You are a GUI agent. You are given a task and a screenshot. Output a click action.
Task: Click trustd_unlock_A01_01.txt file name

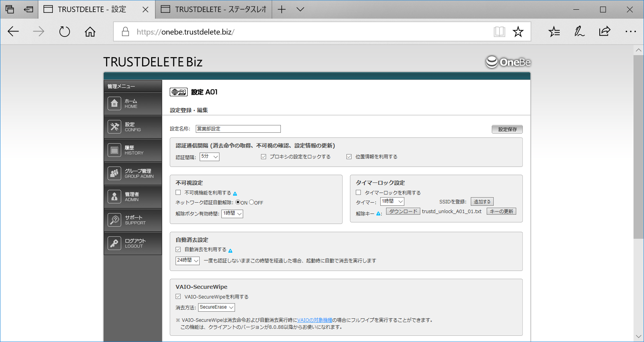pyautogui.click(x=452, y=212)
